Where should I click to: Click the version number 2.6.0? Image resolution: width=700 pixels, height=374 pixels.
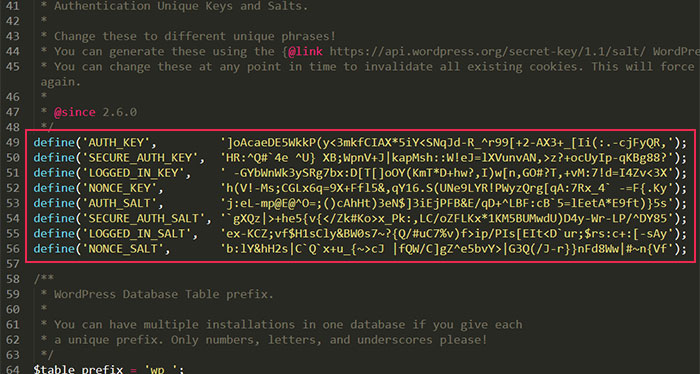click(x=120, y=112)
